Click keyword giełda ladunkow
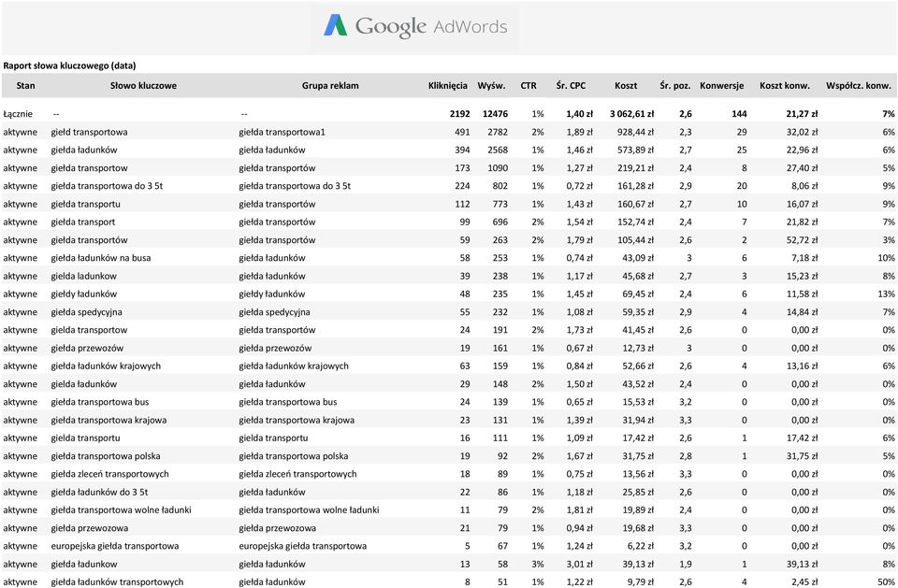 click(83, 276)
